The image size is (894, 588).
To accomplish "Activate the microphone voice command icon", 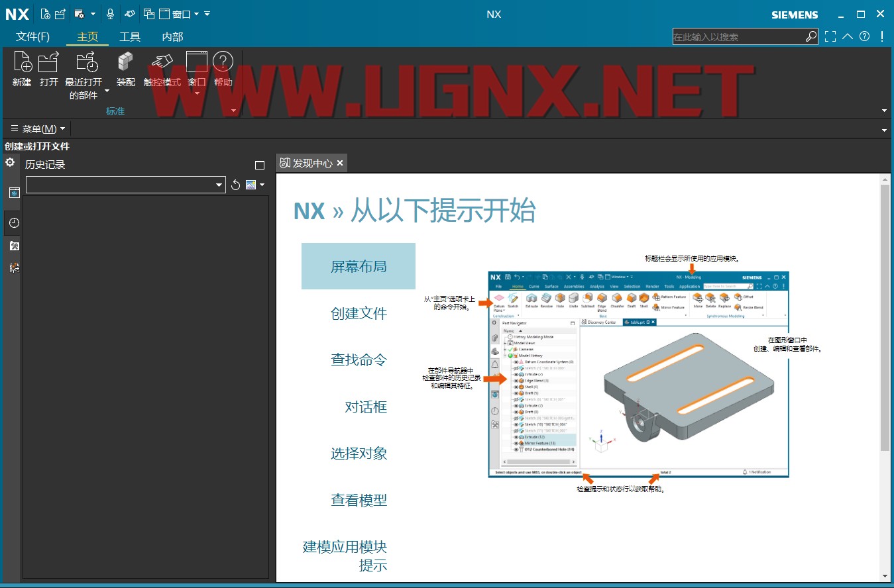I will [x=110, y=14].
